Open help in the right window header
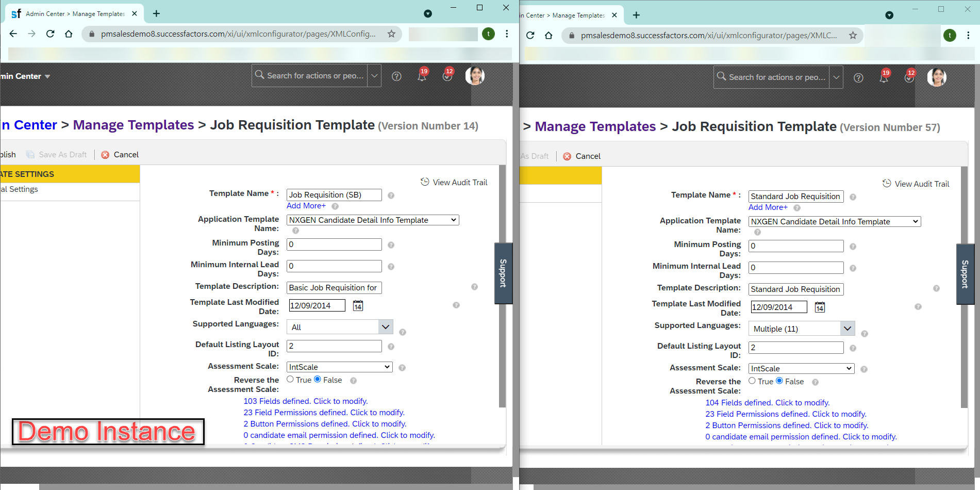This screenshot has height=490, width=980. pos(858,78)
